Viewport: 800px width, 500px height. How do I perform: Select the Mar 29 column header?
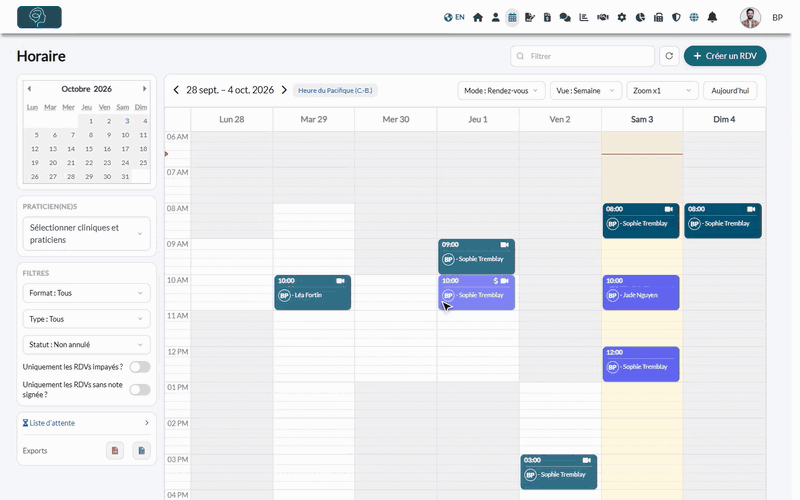(314, 119)
